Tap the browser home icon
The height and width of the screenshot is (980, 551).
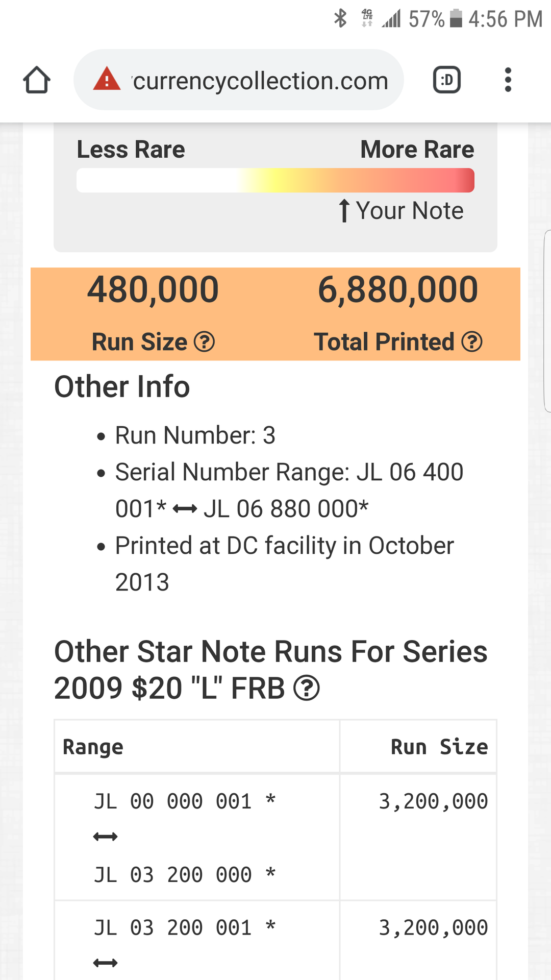point(37,80)
